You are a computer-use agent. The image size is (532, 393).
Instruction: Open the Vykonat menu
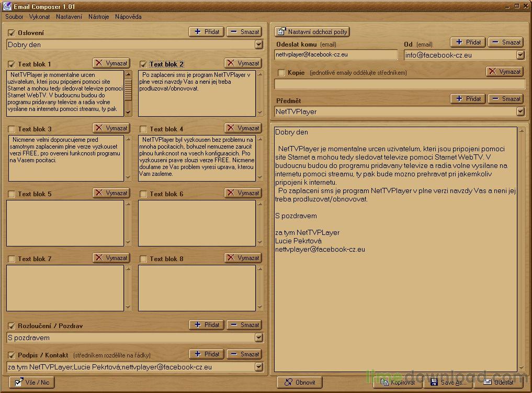[x=39, y=17]
